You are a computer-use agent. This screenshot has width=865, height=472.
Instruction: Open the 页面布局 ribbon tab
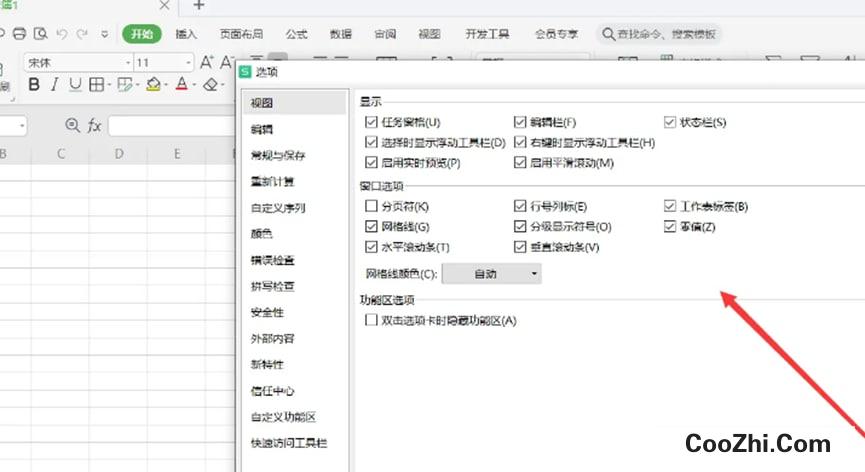tap(241, 34)
